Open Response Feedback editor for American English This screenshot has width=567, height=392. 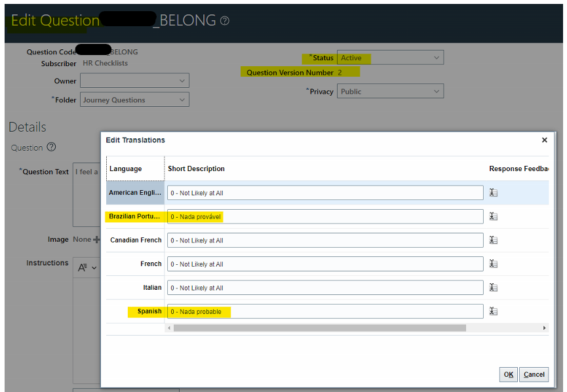(494, 192)
